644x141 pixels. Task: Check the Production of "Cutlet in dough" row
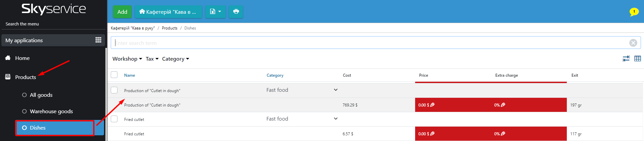point(114,90)
